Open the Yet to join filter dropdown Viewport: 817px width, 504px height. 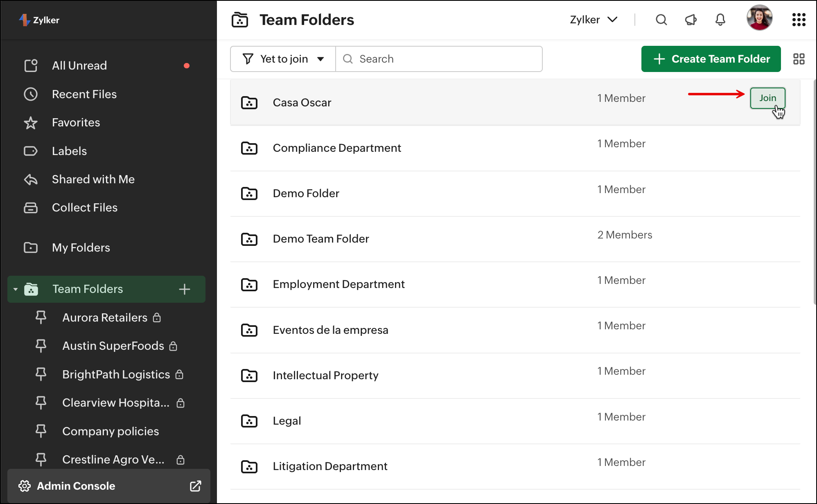pyautogui.click(x=283, y=59)
